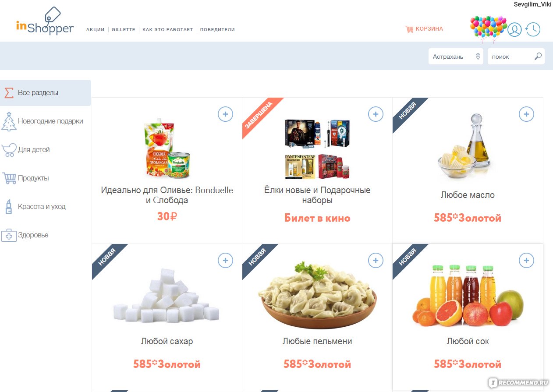553x392 pixels.
Task: Go to the Победители page
Action: [217, 30]
